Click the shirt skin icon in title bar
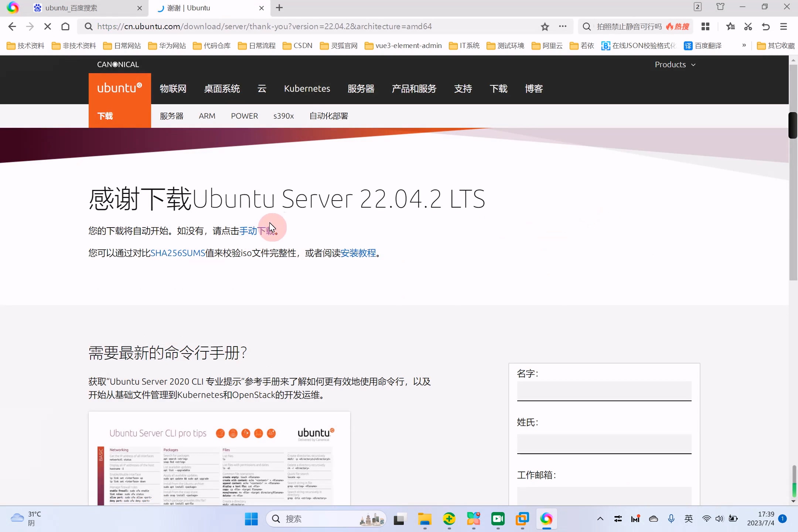Screen dimensions: 798x532 pyautogui.click(x=720, y=7)
